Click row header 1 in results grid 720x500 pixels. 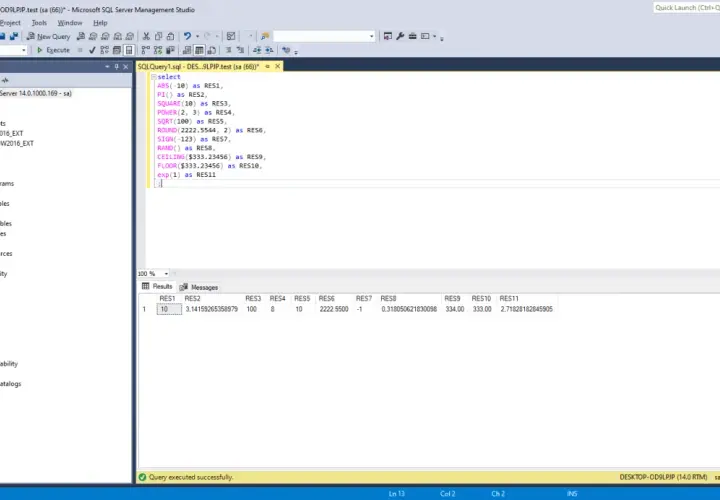[146, 309]
